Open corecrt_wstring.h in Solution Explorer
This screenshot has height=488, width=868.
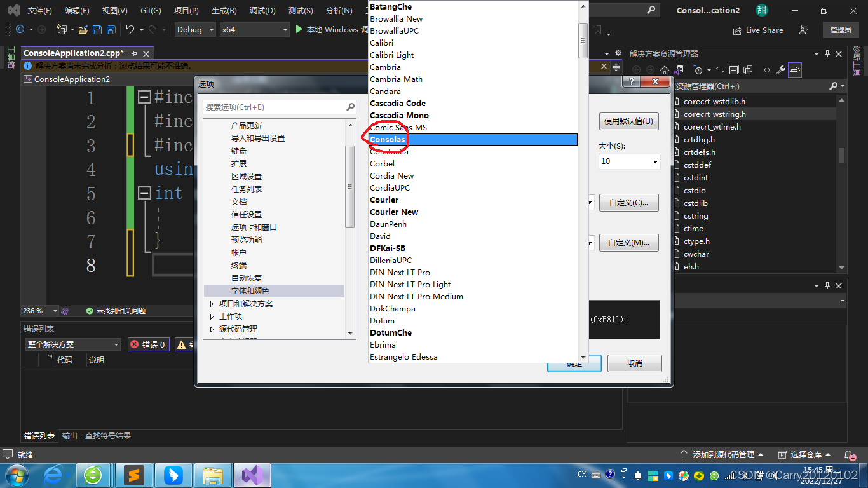tap(715, 114)
